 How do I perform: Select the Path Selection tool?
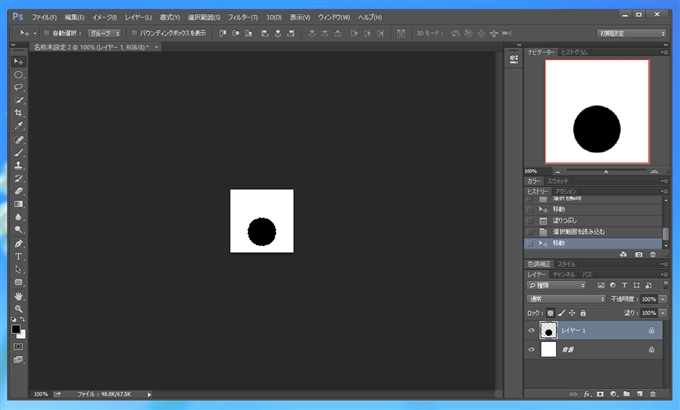(18, 269)
